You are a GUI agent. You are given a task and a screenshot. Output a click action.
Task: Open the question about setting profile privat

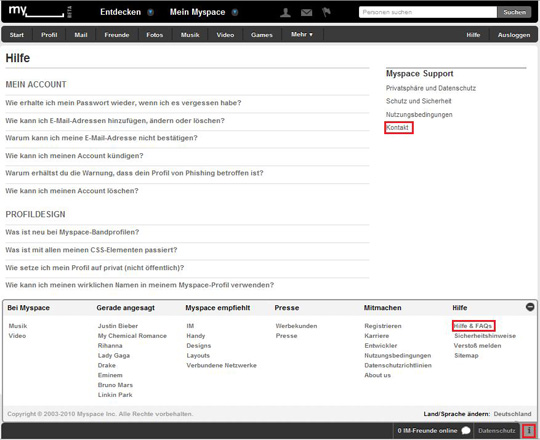pos(95,268)
